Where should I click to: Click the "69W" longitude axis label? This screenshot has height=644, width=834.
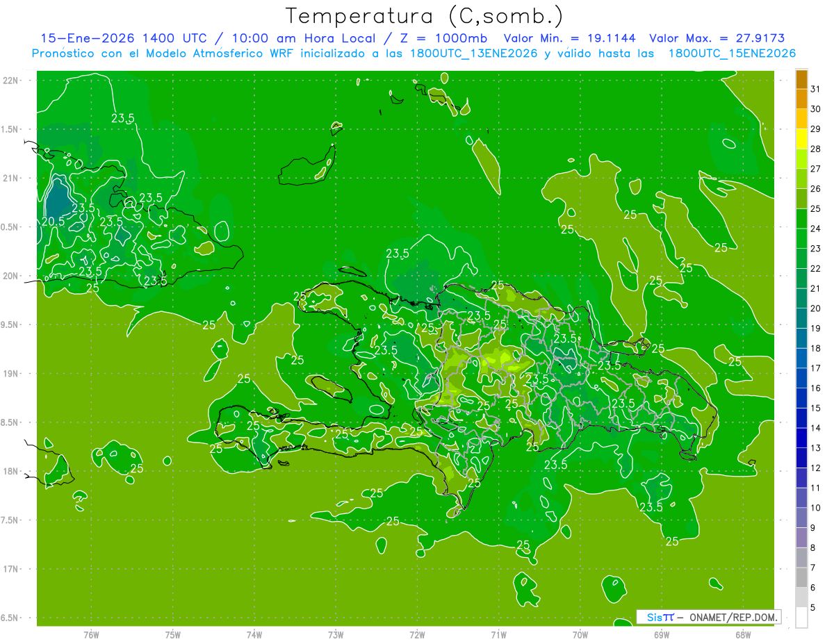pos(662,634)
